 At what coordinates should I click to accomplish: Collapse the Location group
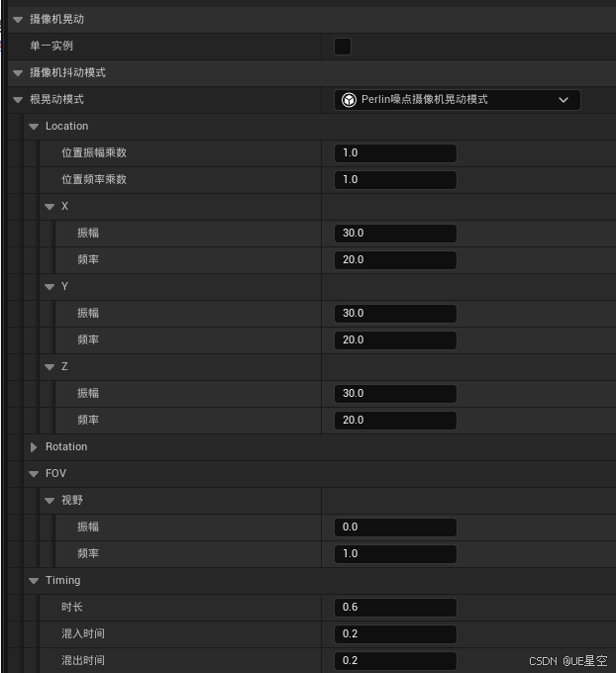pos(34,127)
